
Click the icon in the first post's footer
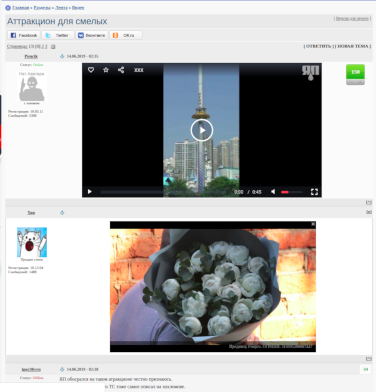pyautogui.click(x=369, y=202)
